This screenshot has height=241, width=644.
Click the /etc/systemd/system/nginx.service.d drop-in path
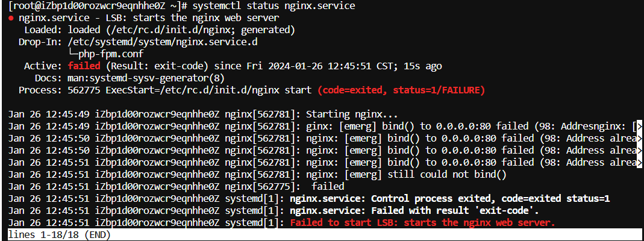click(163, 42)
